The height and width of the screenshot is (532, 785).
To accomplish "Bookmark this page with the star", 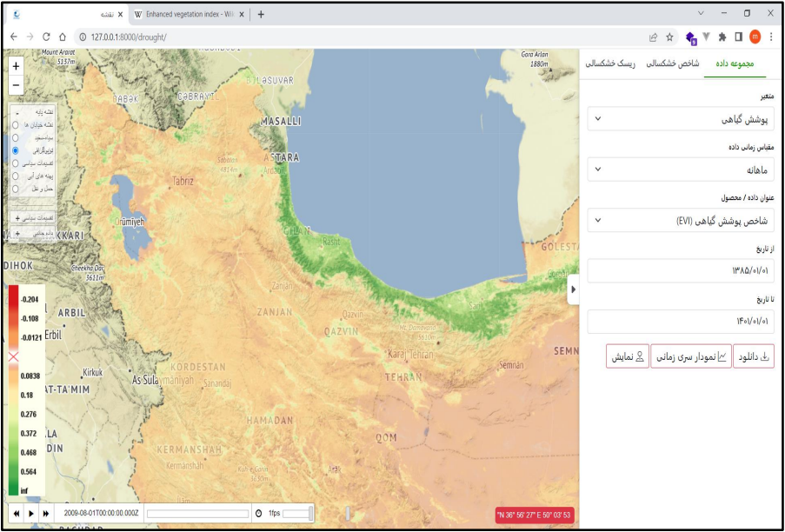I will [x=669, y=37].
